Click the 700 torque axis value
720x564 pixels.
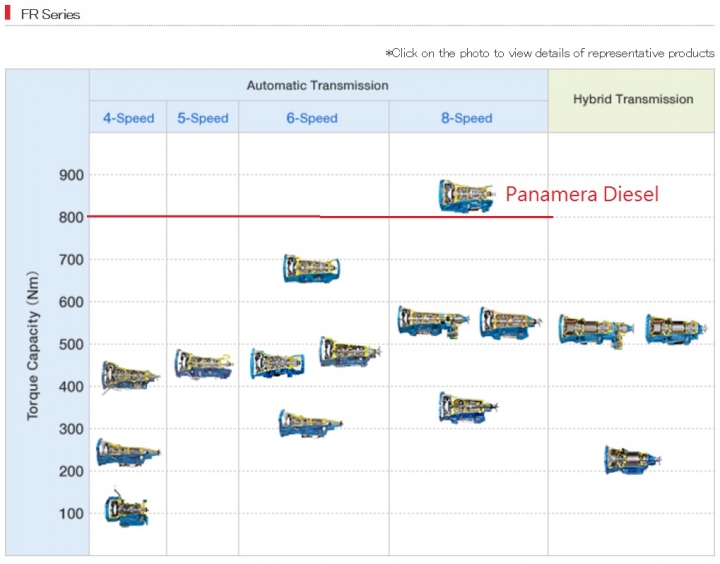click(x=71, y=259)
